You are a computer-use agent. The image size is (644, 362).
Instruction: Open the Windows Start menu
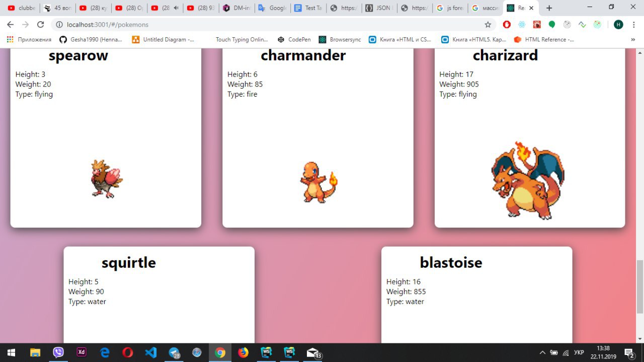11,352
